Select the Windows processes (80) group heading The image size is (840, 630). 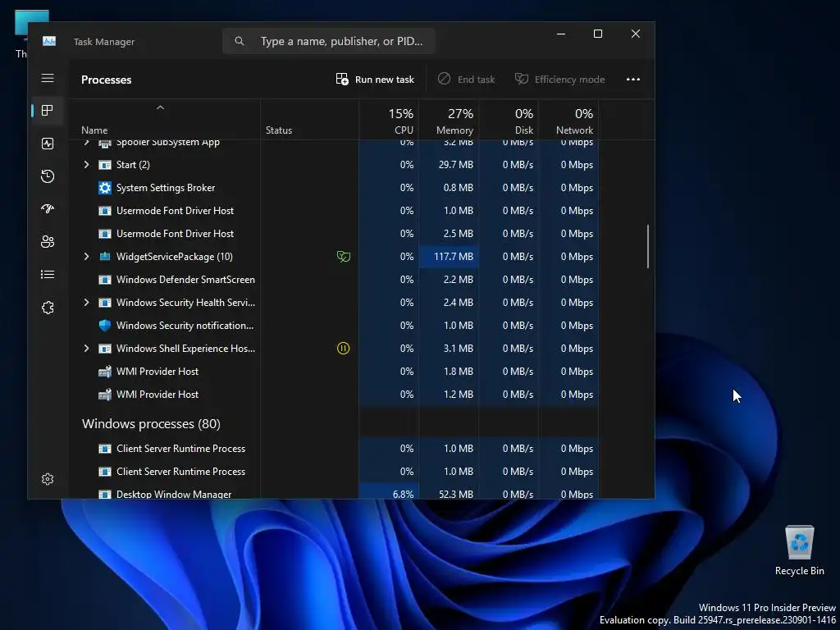[151, 424]
